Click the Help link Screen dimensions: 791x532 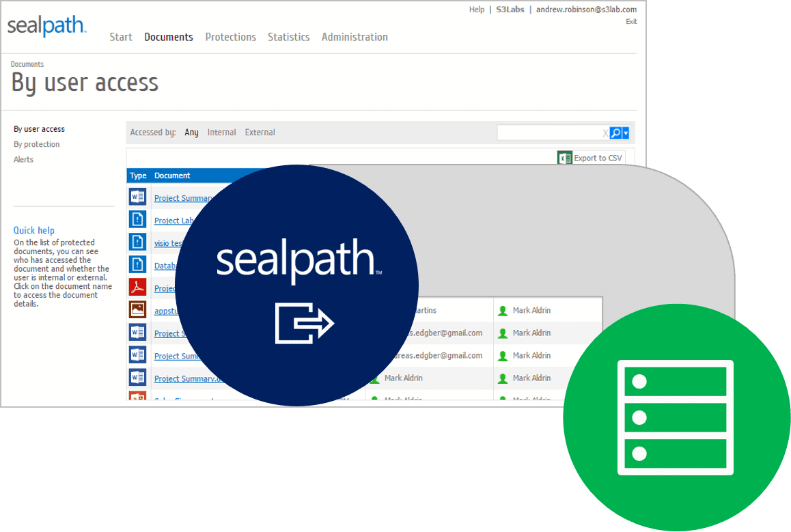point(476,10)
